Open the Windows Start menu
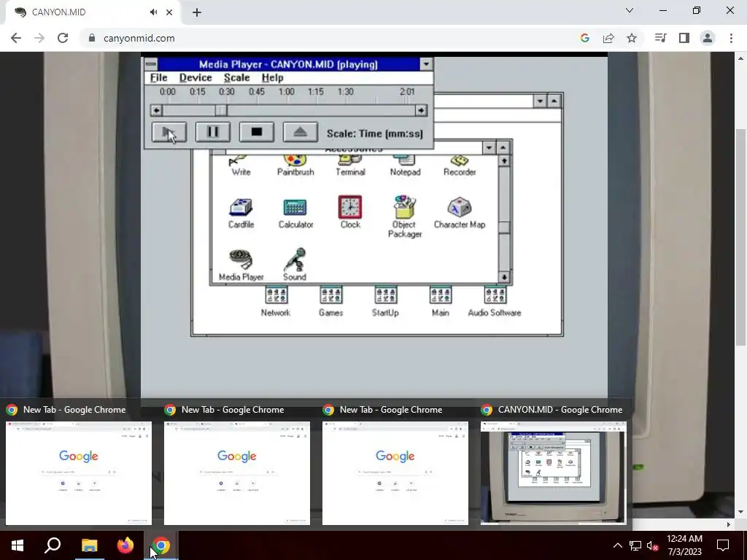Screen dimensions: 747x560 pos(18,545)
